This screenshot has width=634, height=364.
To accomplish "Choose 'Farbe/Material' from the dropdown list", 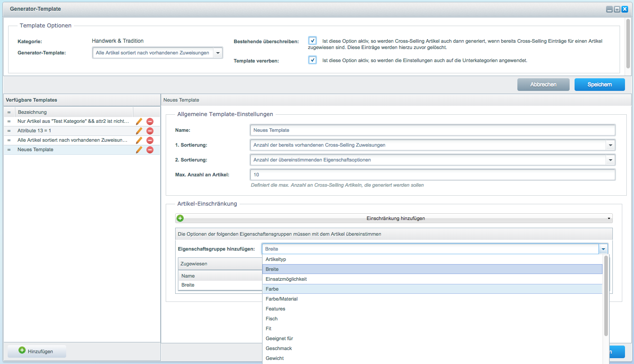I will coord(432,299).
